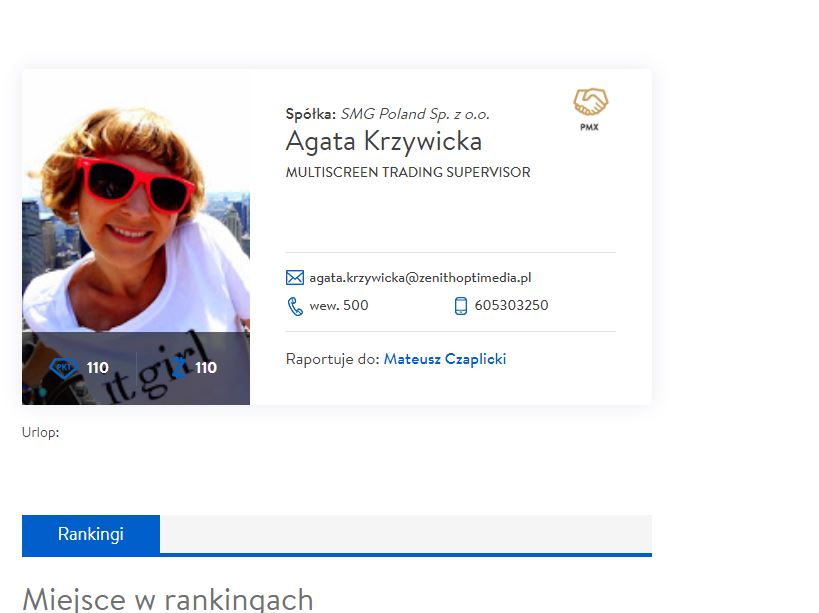The height and width of the screenshot is (613, 819).
Task: Click the email envelope icon
Action: pos(295,277)
